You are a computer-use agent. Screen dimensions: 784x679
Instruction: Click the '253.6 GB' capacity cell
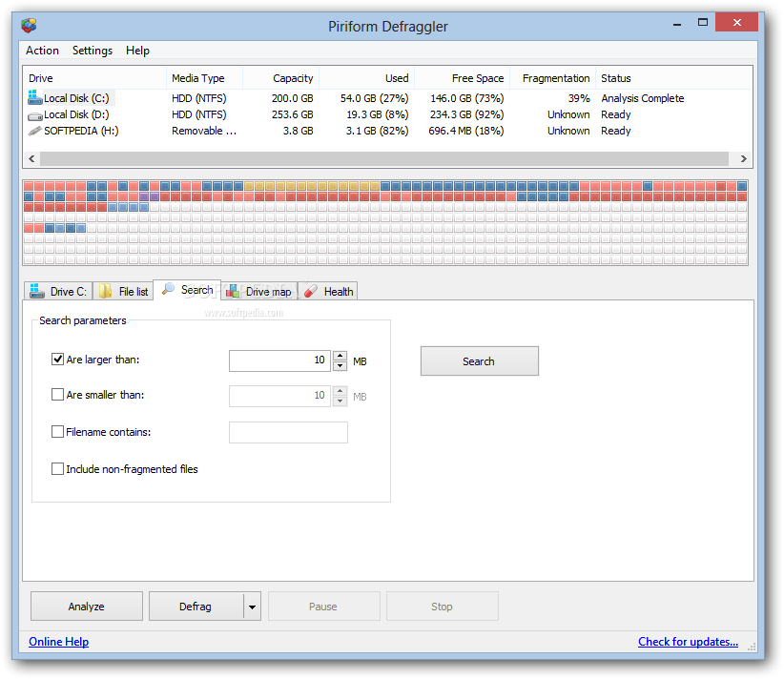[293, 114]
